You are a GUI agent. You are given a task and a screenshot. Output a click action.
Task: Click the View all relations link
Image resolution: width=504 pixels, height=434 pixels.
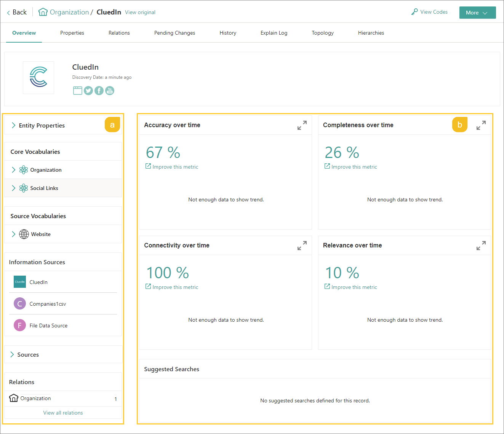[x=63, y=413]
